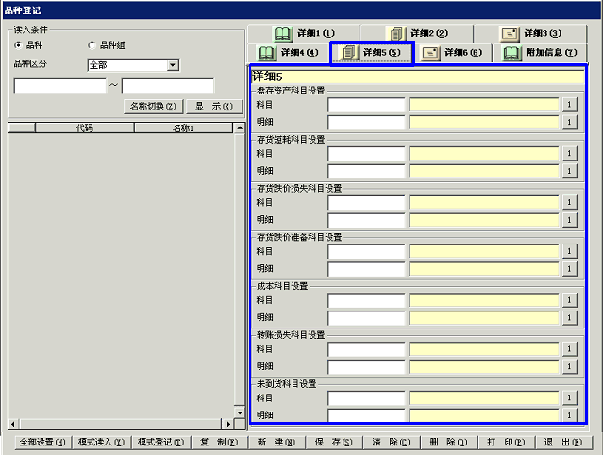
Task: Click the 名称切换 button
Action: [x=153, y=106]
